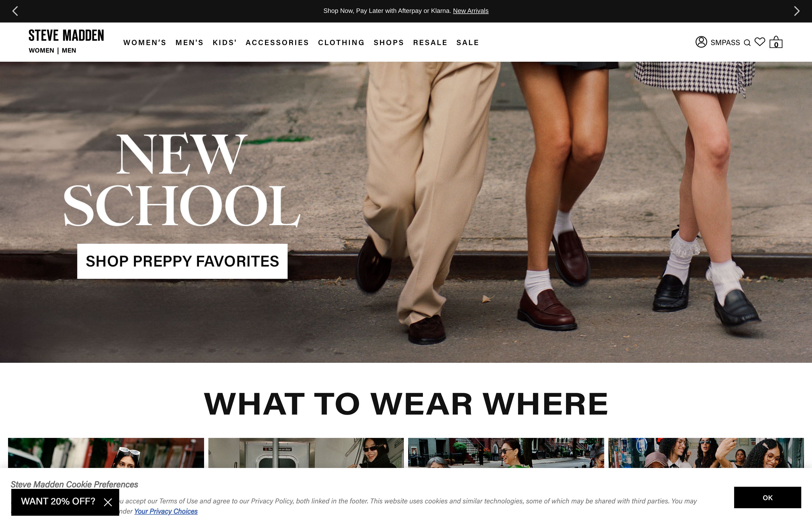This screenshot has width=812, height=527.
Task: Advance the banner with right carousel arrow
Action: 797,10
